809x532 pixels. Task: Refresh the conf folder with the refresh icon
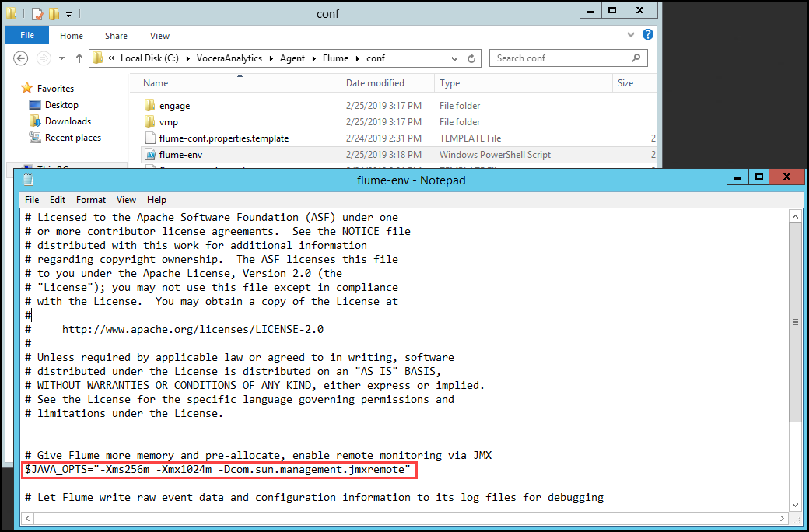tap(471, 58)
